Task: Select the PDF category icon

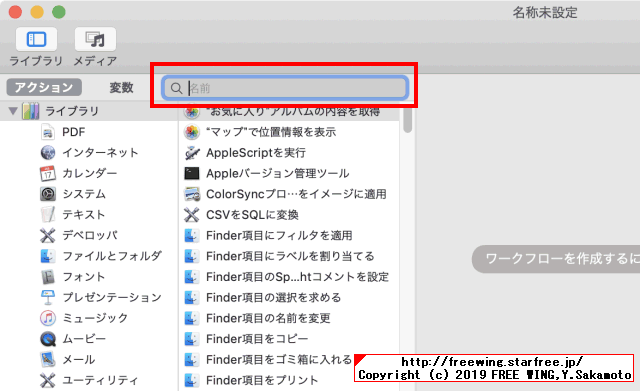Action: click(x=48, y=132)
